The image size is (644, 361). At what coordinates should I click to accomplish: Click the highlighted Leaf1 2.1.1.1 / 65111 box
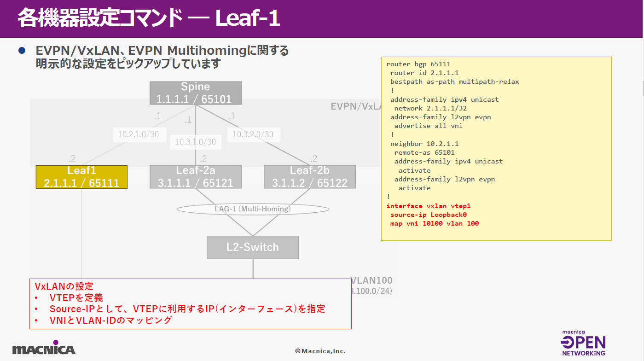click(x=81, y=177)
